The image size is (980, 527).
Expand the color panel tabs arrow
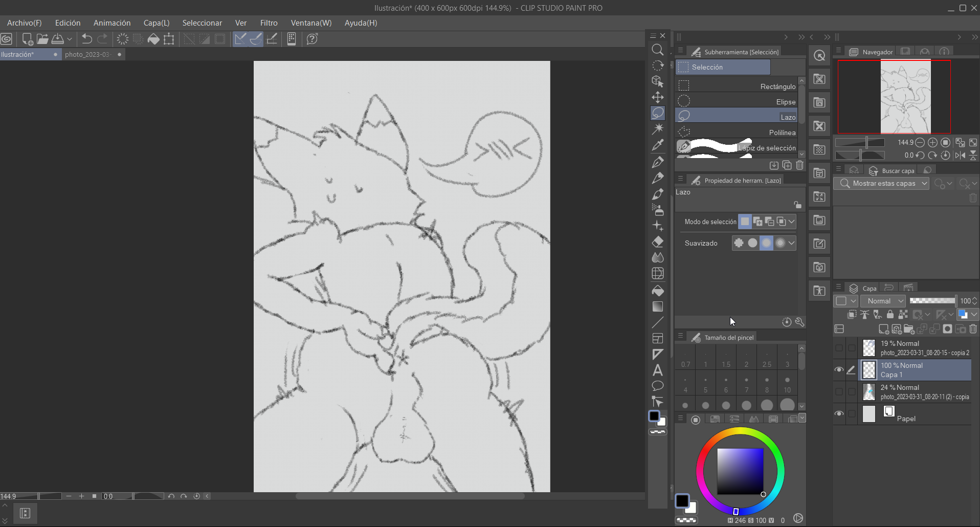coord(802,418)
